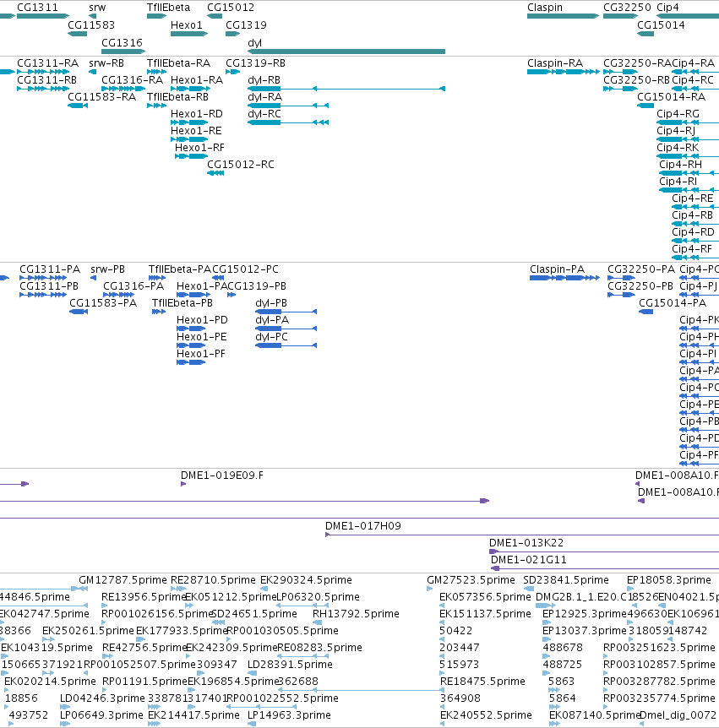Click the dyl-PB protein label
Screen dimensions: 719x728
click(271, 303)
